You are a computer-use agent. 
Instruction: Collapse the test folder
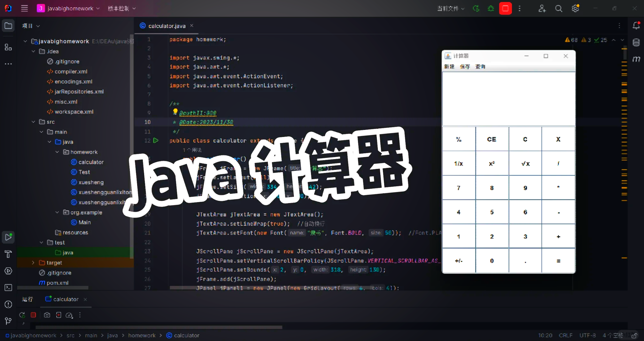click(x=41, y=243)
